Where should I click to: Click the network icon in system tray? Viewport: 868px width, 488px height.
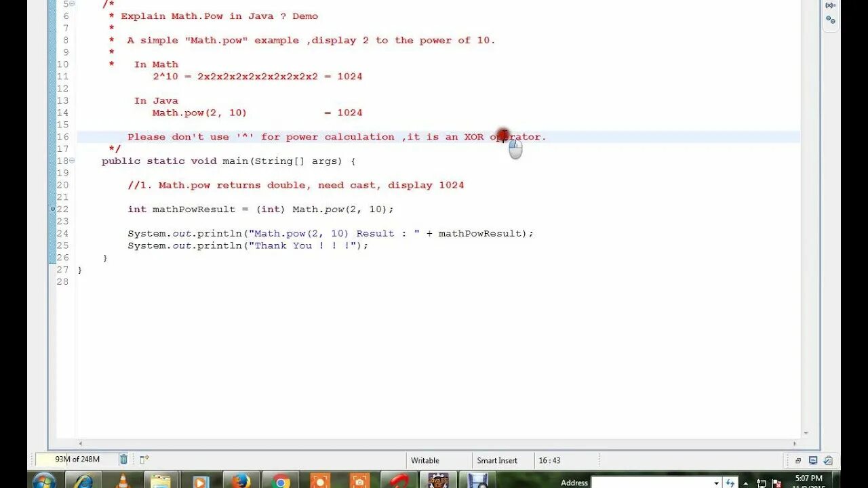click(762, 483)
